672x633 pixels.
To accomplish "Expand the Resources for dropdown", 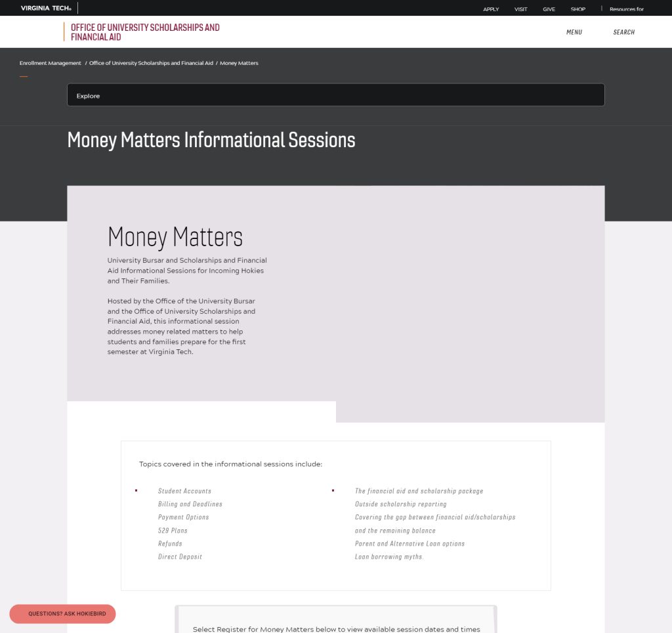I will pyautogui.click(x=627, y=9).
